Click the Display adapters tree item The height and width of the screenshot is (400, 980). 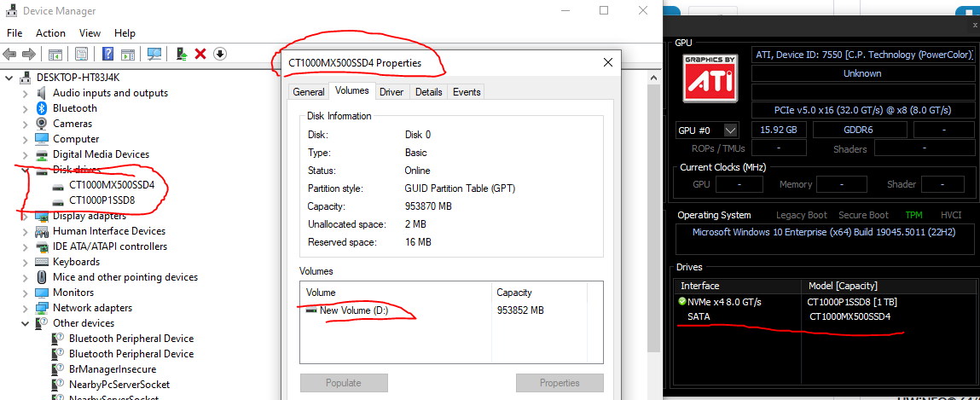pos(90,216)
